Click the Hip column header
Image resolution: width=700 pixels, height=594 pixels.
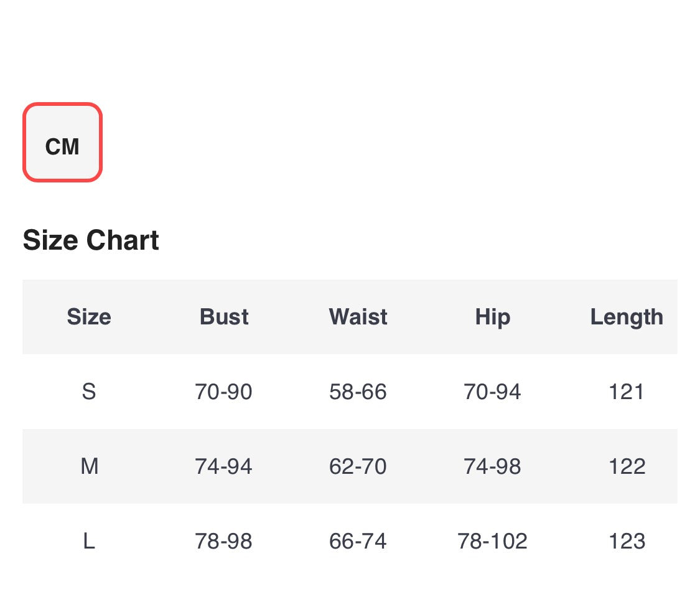[492, 317]
